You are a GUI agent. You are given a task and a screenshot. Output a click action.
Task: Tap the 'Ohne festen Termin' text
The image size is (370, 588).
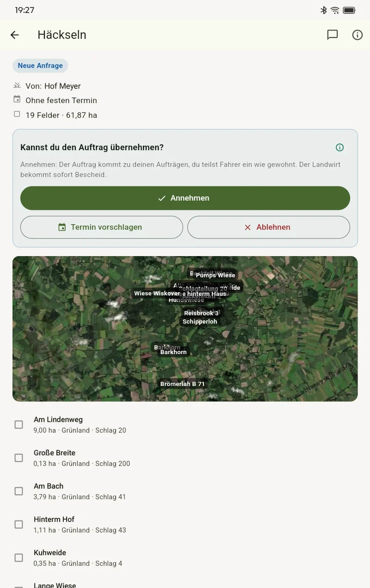pyautogui.click(x=61, y=100)
